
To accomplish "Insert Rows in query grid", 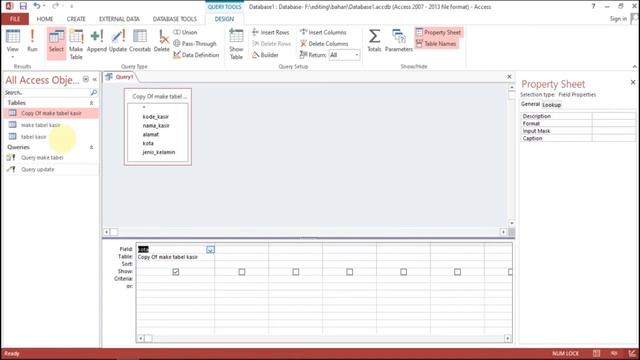I will coord(271,32).
